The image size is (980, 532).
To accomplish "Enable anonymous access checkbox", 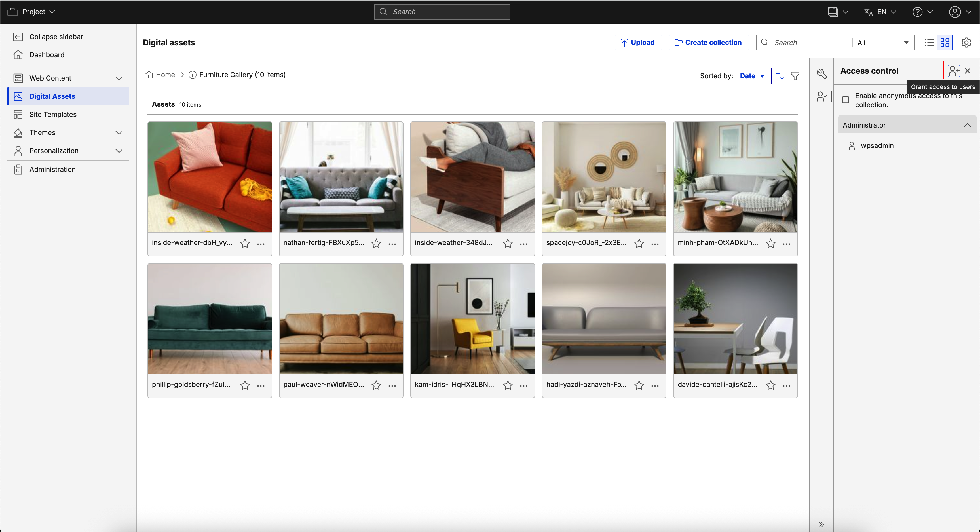I will 845,100.
